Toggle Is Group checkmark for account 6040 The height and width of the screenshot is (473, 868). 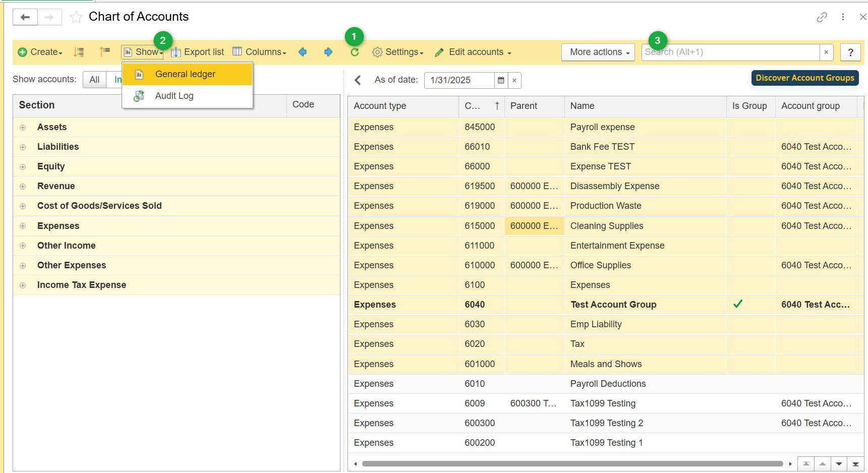click(738, 304)
